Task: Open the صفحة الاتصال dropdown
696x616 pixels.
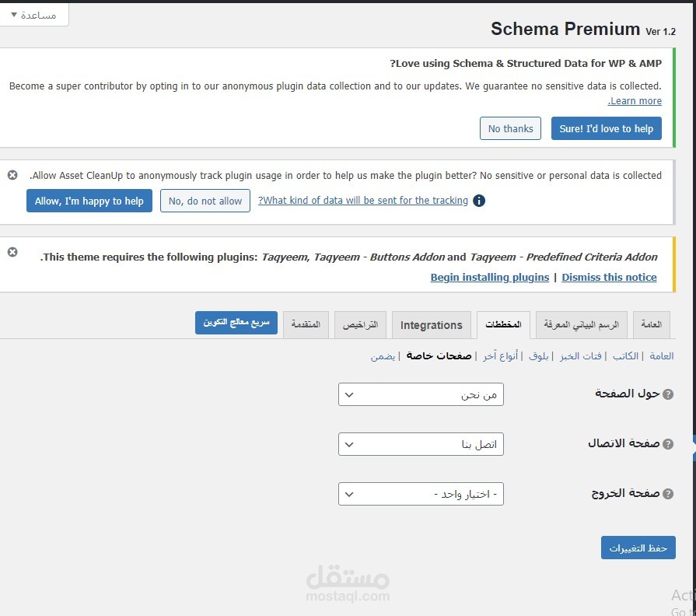Action: [x=421, y=444]
